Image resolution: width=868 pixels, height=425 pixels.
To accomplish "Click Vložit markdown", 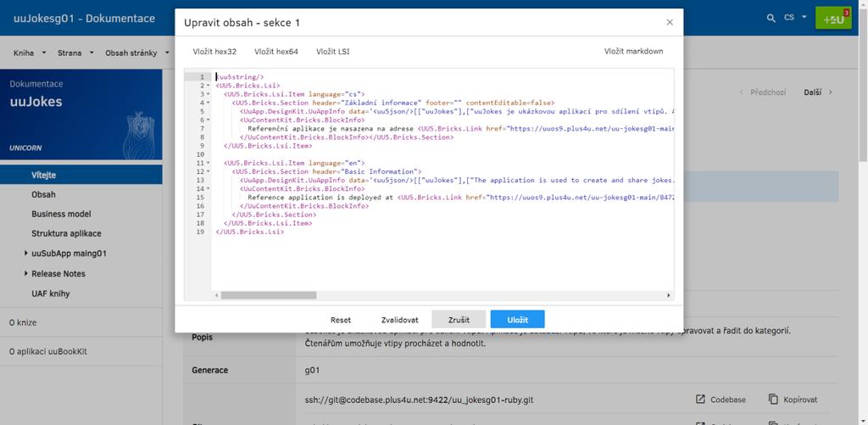I will coord(633,51).
